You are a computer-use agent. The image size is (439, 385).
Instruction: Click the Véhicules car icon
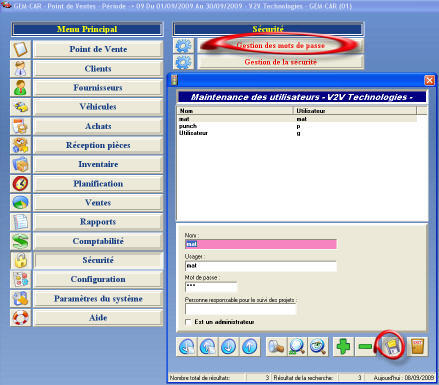(x=20, y=107)
